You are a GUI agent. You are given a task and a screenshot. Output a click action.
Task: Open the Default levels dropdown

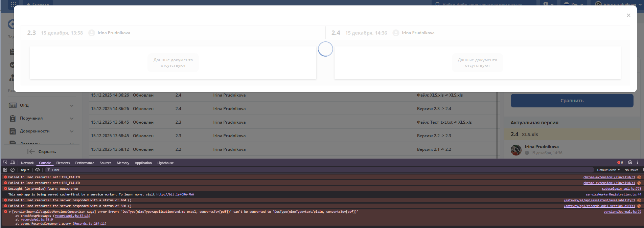click(x=608, y=170)
